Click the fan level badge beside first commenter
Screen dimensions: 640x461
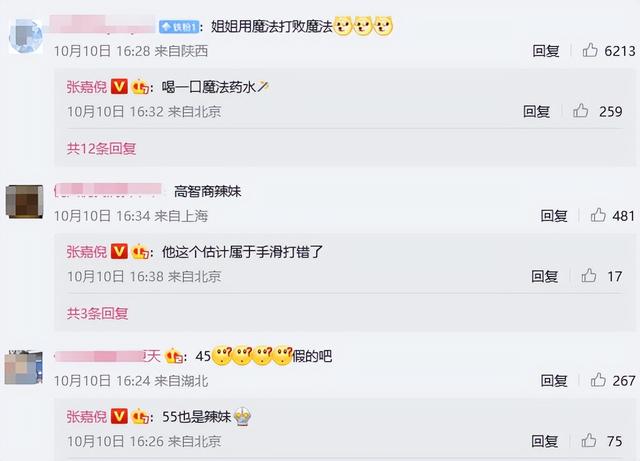[179, 27]
